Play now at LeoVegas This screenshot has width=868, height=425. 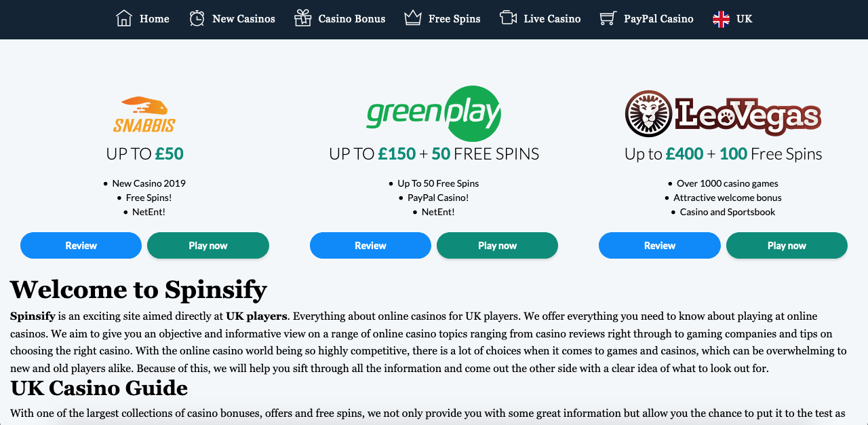point(787,246)
